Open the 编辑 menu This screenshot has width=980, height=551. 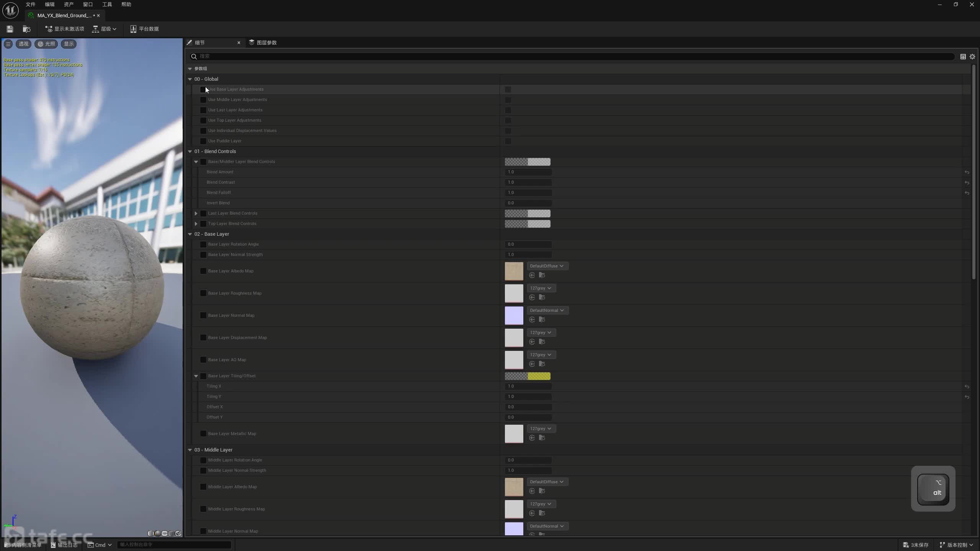50,5
